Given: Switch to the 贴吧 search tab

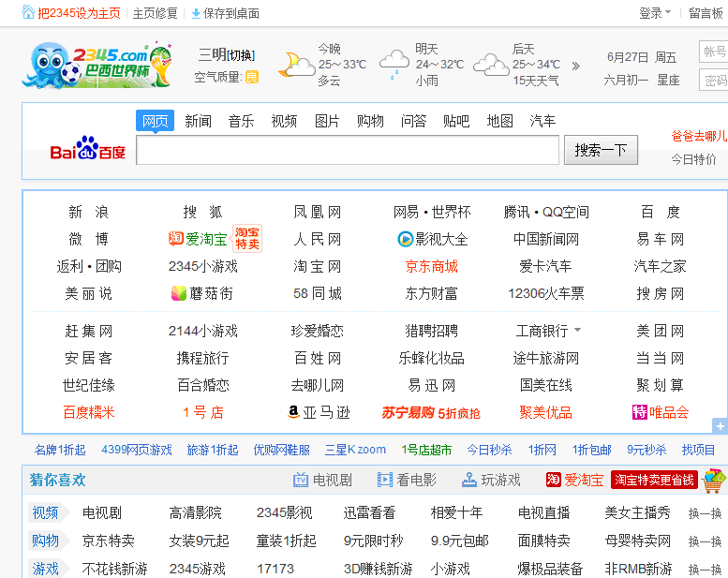Looking at the screenshot, I should 456,121.
